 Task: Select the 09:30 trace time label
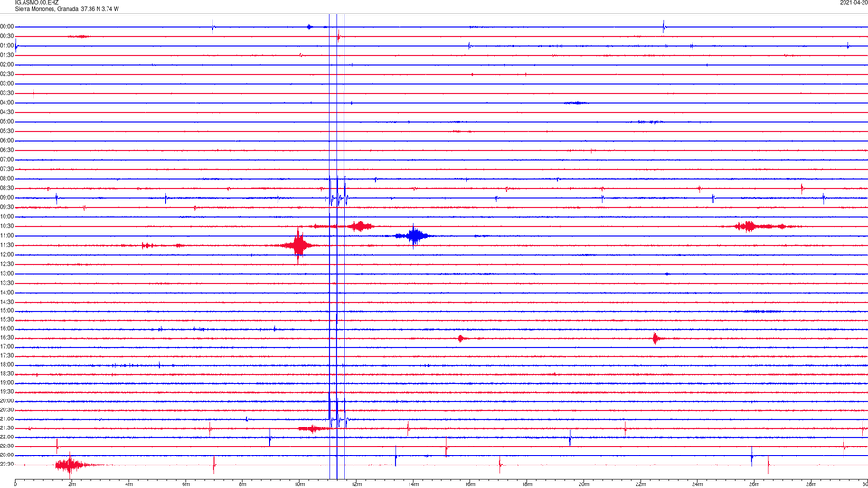click(6, 207)
